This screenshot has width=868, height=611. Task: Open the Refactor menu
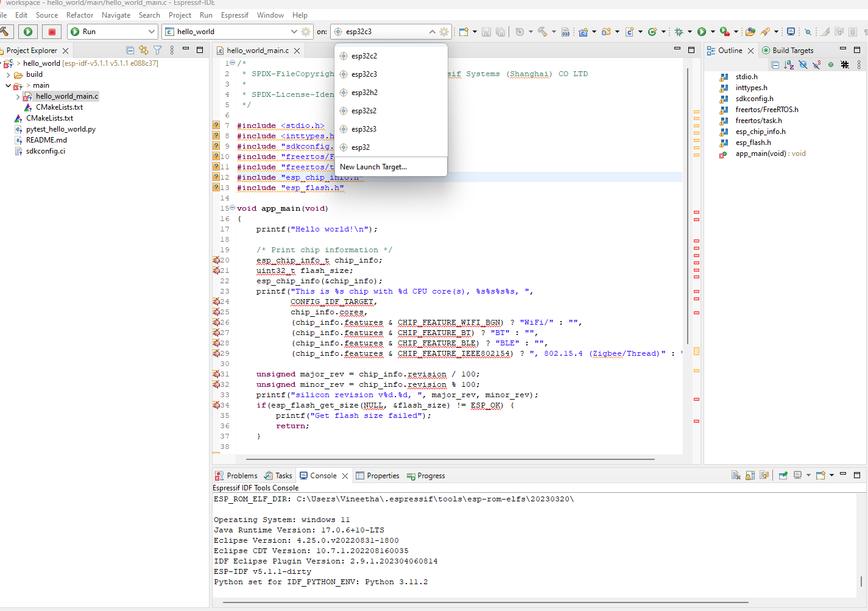[x=80, y=15]
